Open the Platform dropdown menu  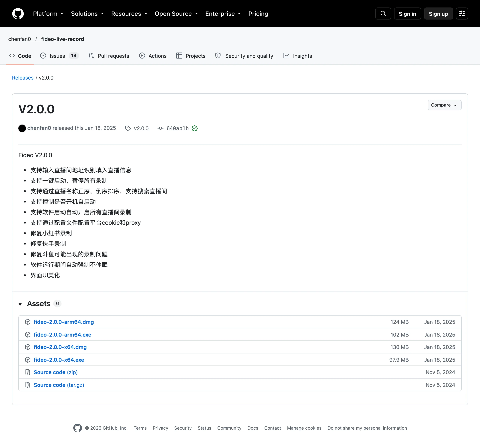(48, 14)
